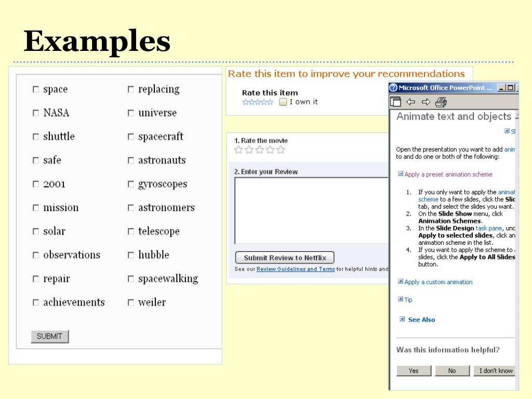This screenshot has height=399, width=532.
Task: Expand the 'Tip' section
Action: tap(401, 299)
